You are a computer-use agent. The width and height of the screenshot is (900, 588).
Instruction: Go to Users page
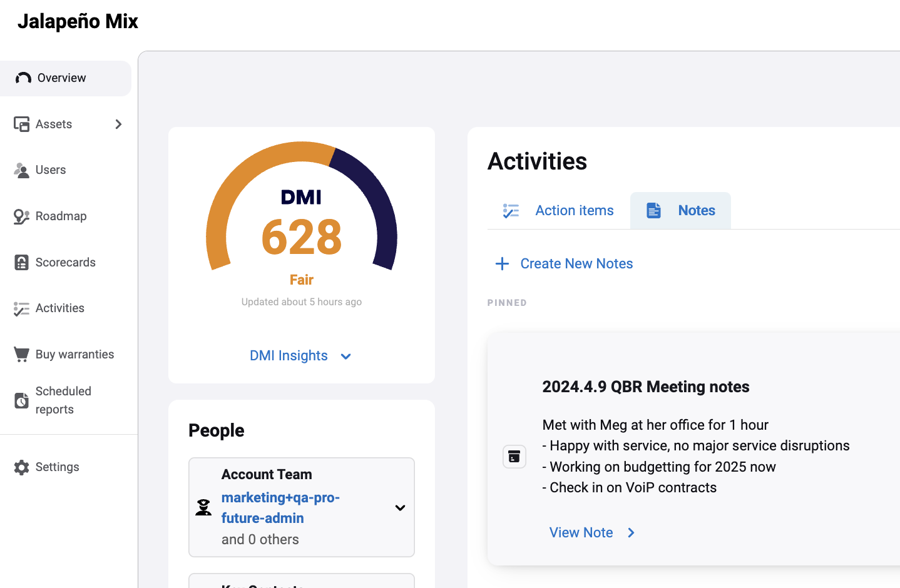(66, 170)
